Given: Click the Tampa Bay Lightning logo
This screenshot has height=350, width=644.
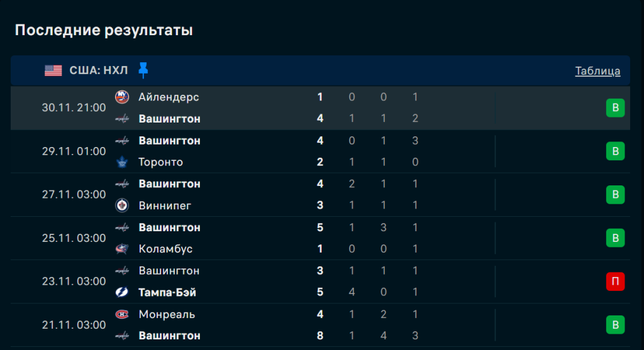Looking at the screenshot, I should tap(122, 292).
